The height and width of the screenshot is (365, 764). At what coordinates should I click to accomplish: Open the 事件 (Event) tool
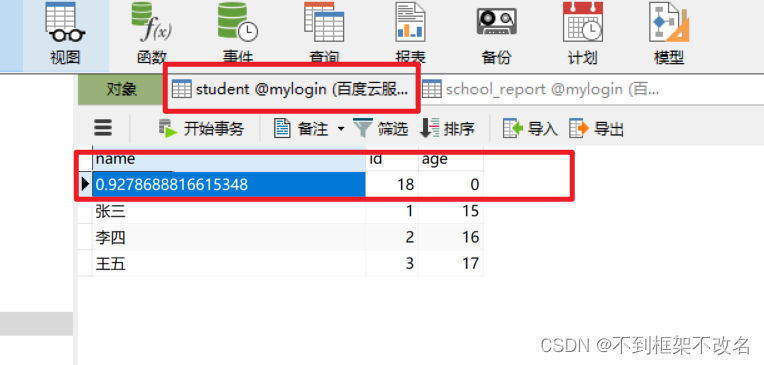click(x=238, y=34)
